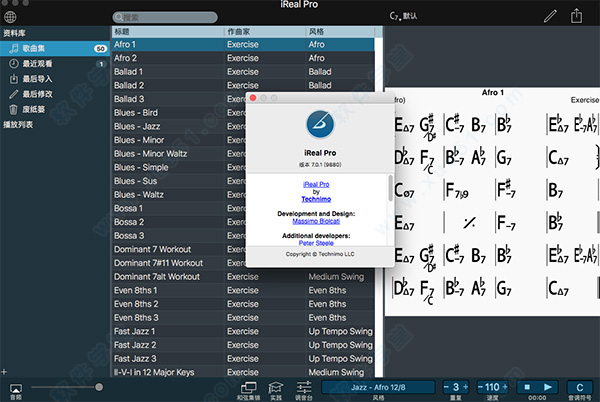Screen dimensions: 600x402
Task: Close the About iReal Pro dialog
Action: (253, 98)
